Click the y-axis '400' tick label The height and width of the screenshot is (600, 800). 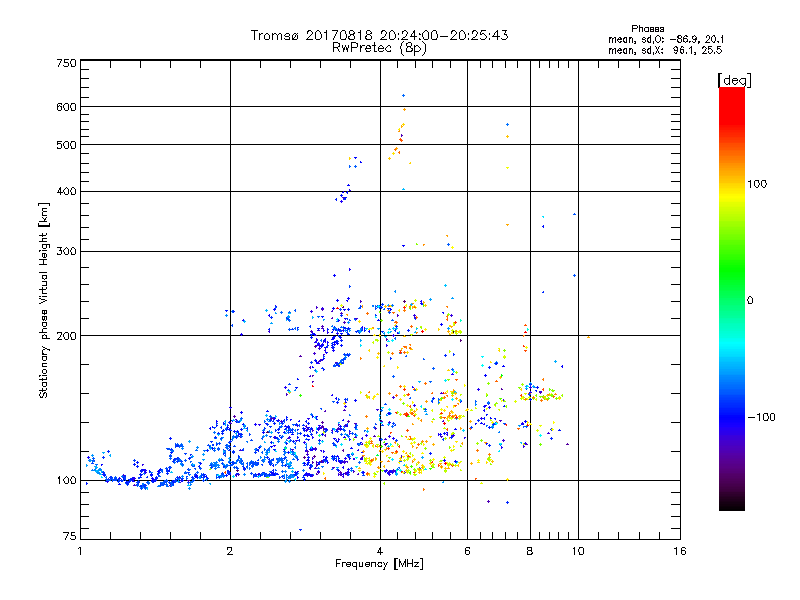click(x=66, y=192)
